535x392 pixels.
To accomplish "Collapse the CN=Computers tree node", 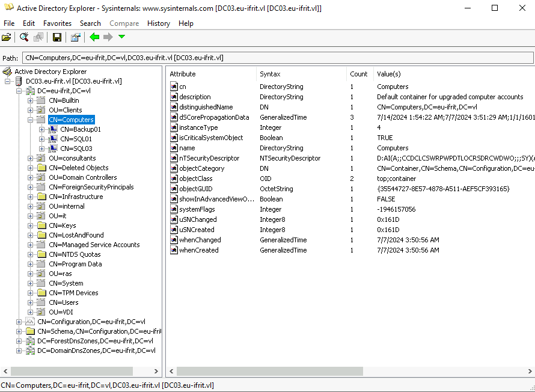I will pyautogui.click(x=31, y=120).
